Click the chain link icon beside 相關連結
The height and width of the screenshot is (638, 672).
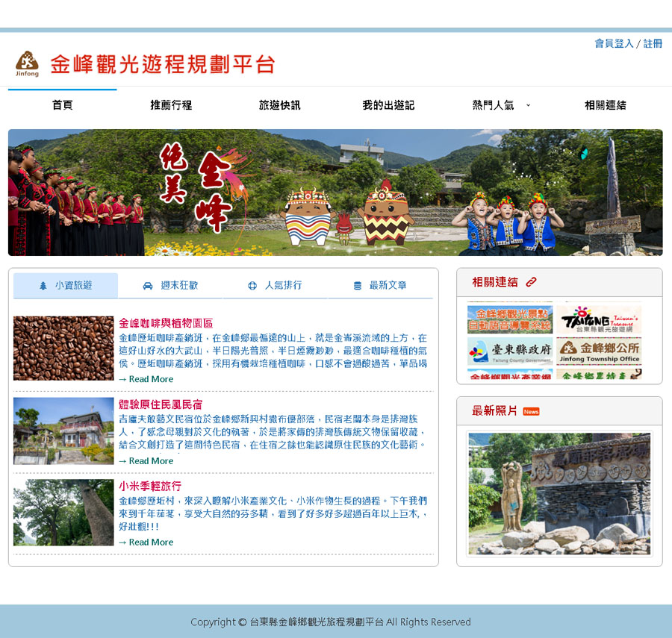click(531, 282)
